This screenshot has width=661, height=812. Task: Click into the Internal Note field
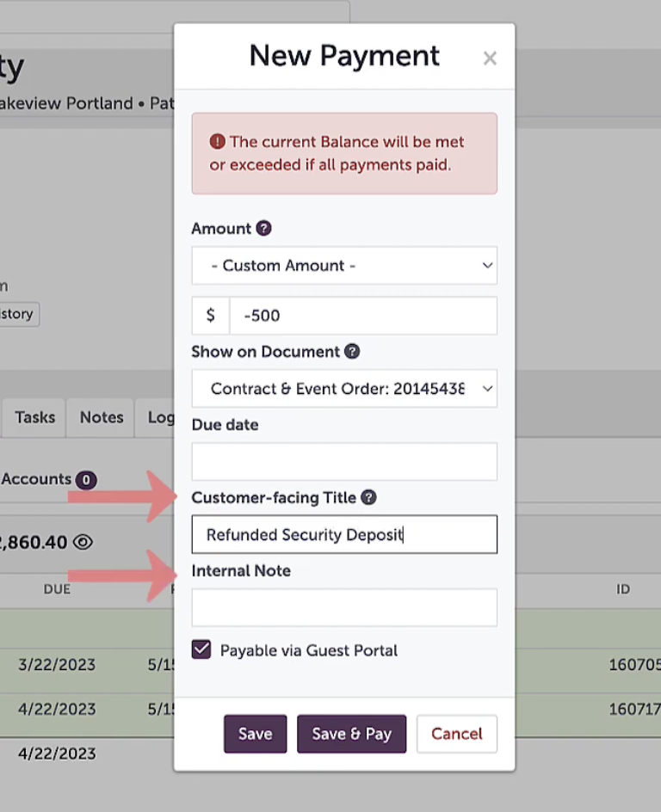[344, 608]
